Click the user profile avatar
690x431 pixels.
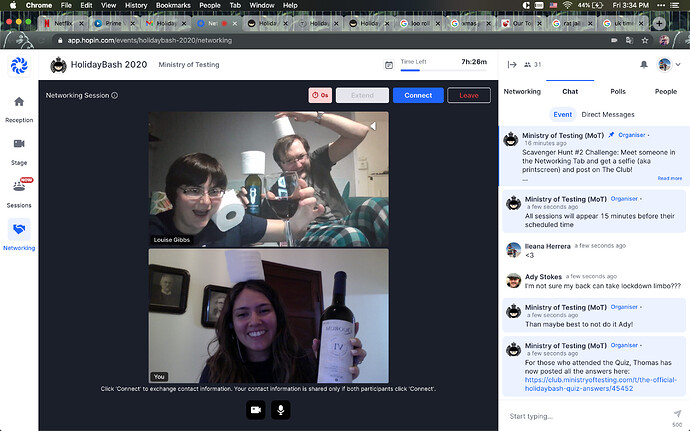(664, 64)
